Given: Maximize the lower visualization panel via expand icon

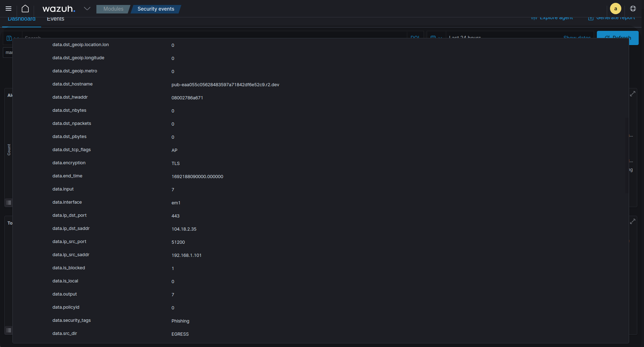Looking at the screenshot, I should [x=633, y=221].
